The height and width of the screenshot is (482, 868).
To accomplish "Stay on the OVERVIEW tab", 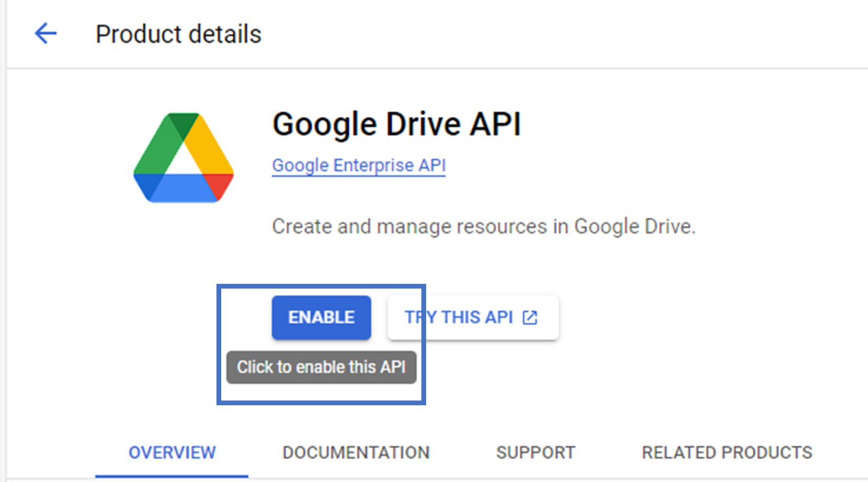I will coord(172,452).
